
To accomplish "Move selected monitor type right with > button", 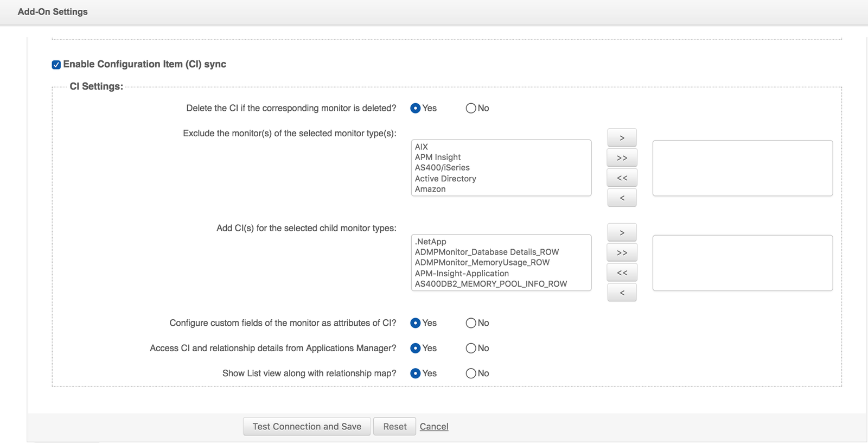I will click(622, 138).
